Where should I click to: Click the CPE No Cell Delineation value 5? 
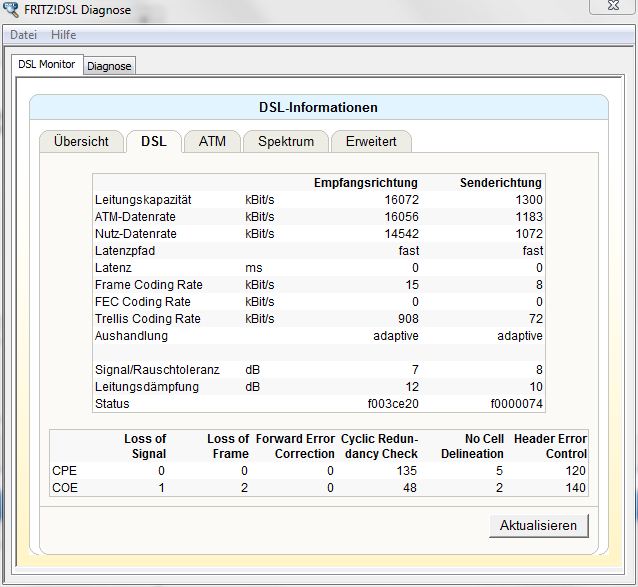click(500, 471)
